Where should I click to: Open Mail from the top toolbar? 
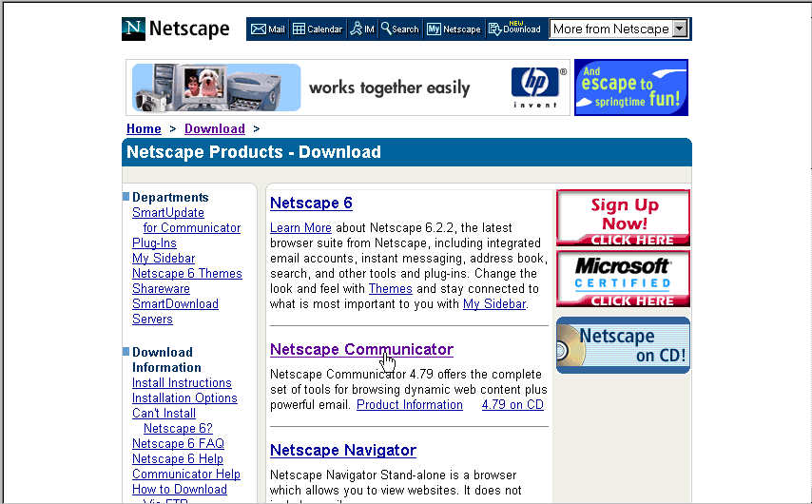[267, 29]
